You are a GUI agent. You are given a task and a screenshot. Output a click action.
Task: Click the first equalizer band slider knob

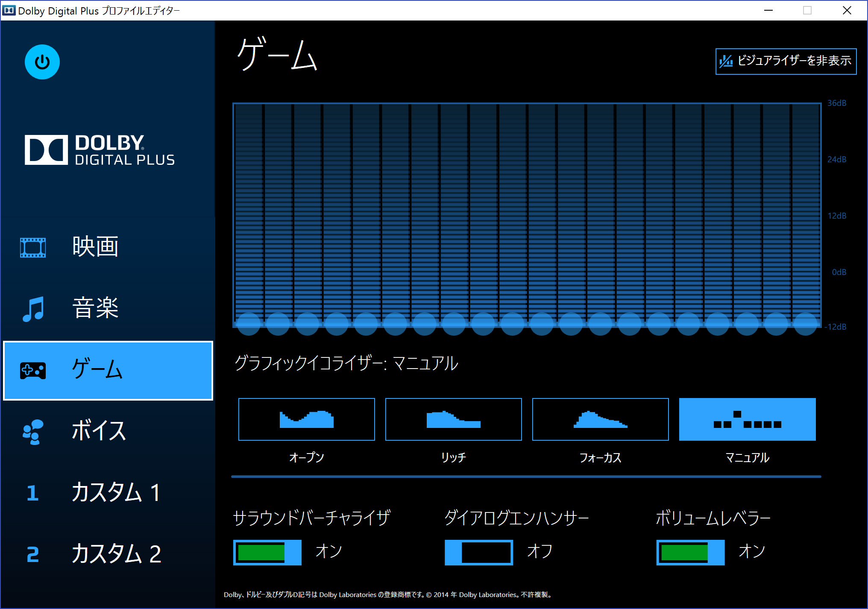[249, 324]
